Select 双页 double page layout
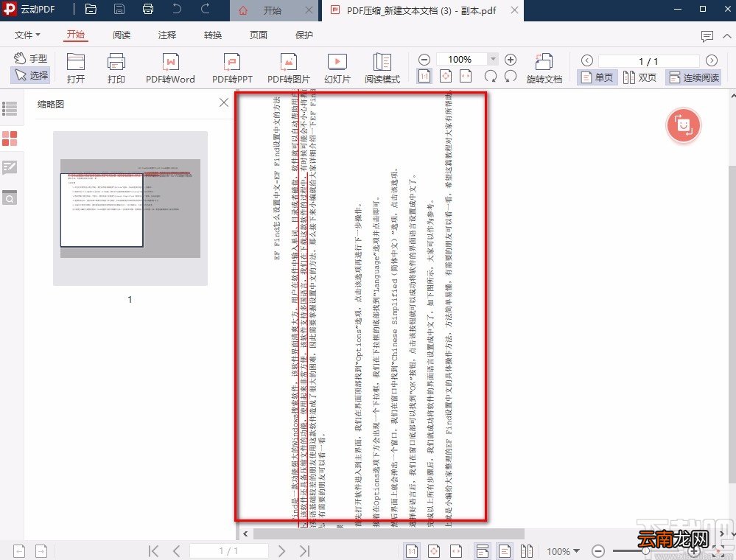Image resolution: width=736 pixels, height=560 pixels. coord(639,77)
